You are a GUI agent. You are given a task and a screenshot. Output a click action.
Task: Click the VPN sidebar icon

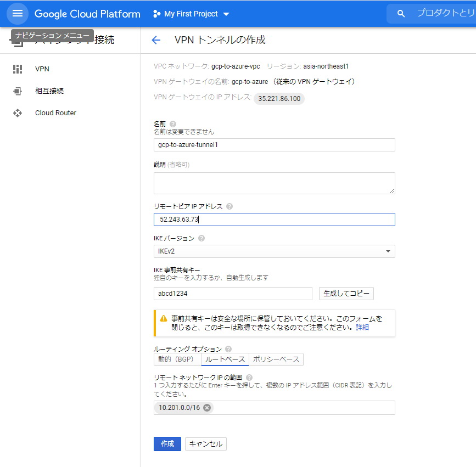[18, 69]
